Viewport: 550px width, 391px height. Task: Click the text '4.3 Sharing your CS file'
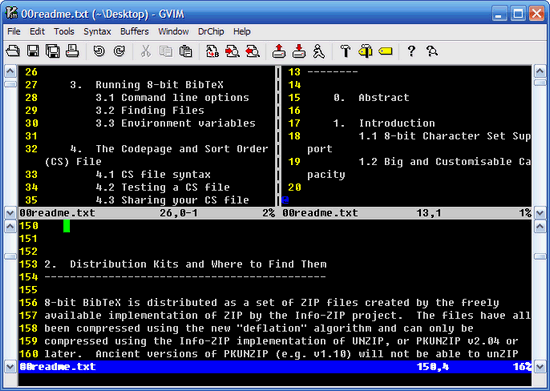[172, 200]
